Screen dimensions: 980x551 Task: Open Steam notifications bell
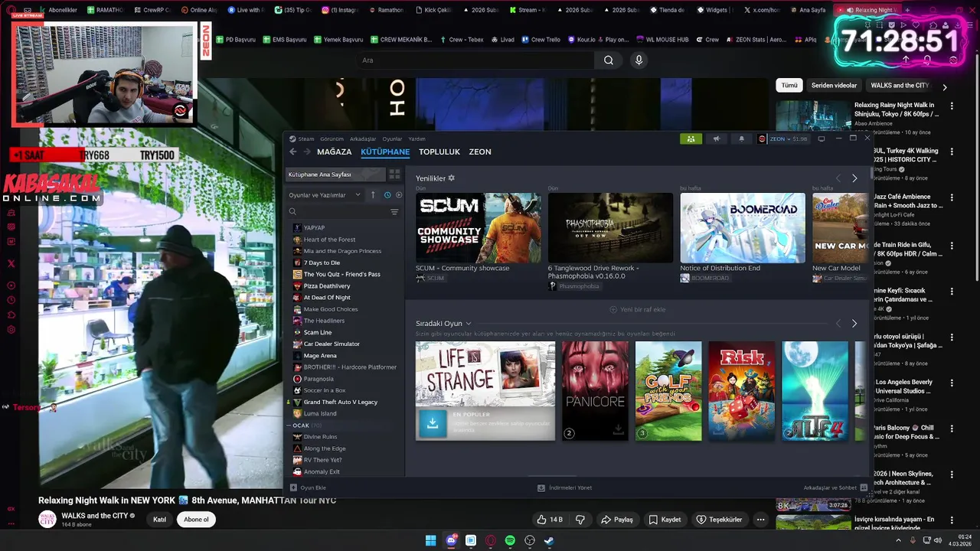coord(741,139)
